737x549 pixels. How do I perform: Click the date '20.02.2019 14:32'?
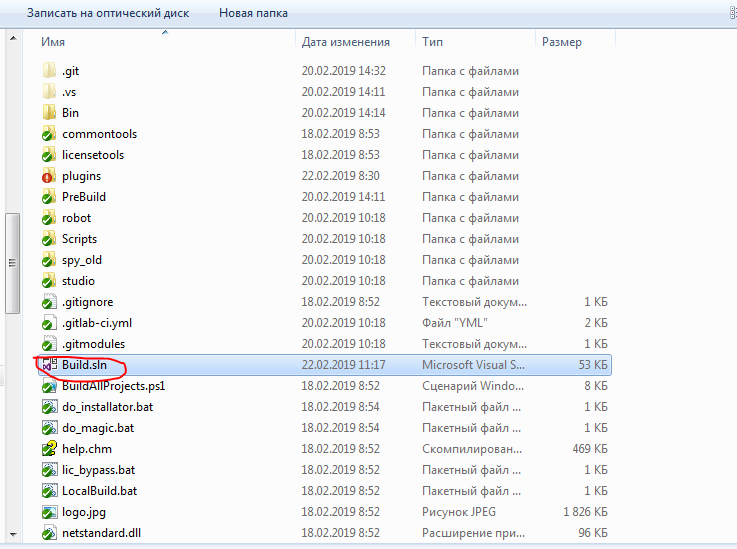[344, 71]
